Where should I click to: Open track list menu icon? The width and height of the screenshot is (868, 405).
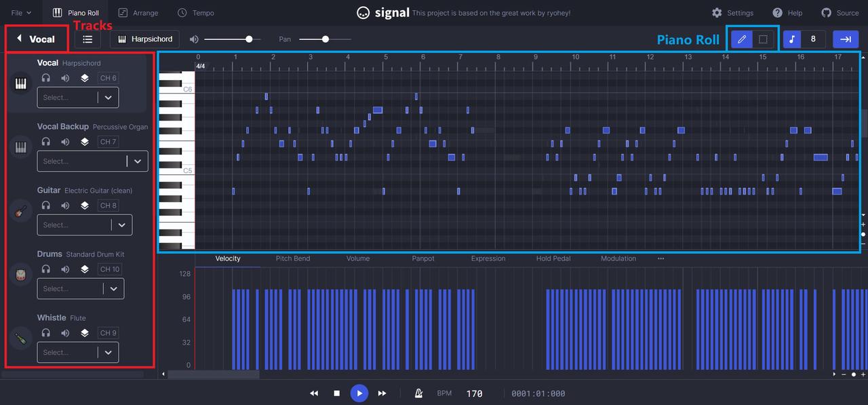87,39
